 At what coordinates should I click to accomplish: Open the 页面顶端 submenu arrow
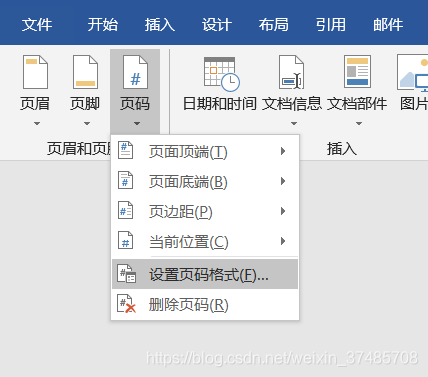pos(283,151)
